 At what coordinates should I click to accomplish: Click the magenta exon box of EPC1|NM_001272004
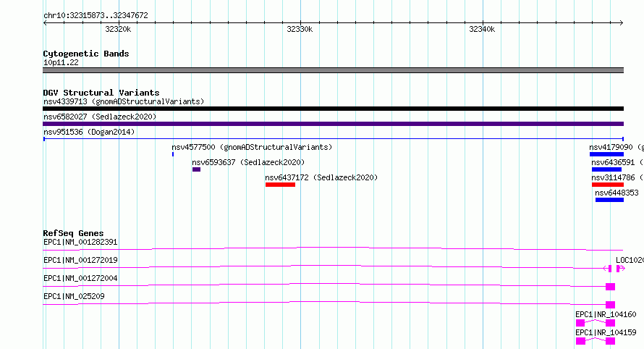[x=610, y=287]
